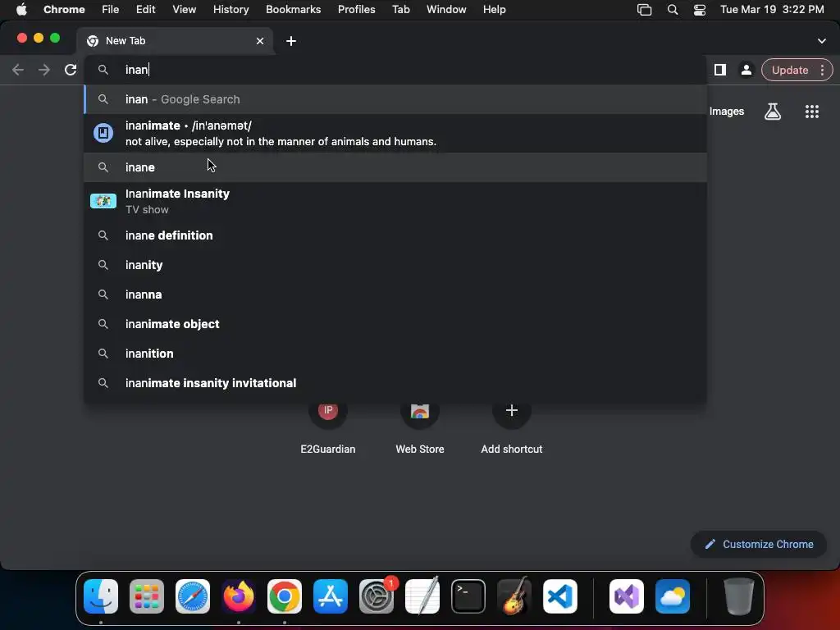Viewport: 840px width, 630px height.
Task: Click the dictionary bookmark icon
Action: click(103, 133)
